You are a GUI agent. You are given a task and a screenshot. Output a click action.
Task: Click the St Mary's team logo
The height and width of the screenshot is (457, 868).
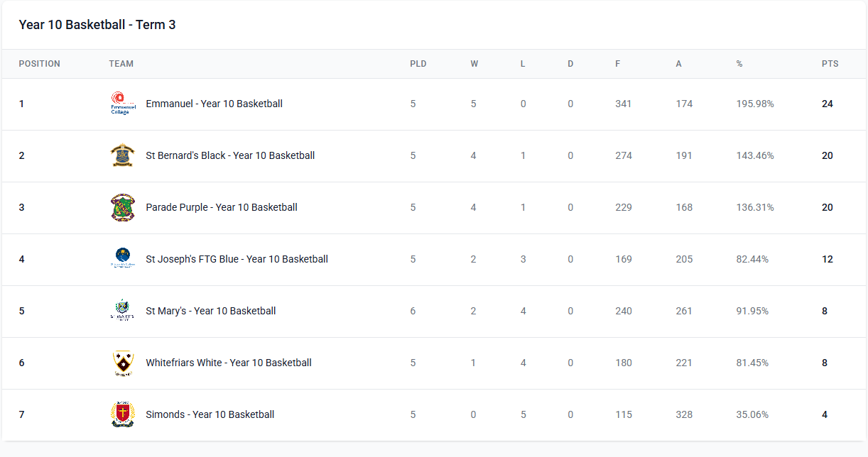[x=122, y=311]
